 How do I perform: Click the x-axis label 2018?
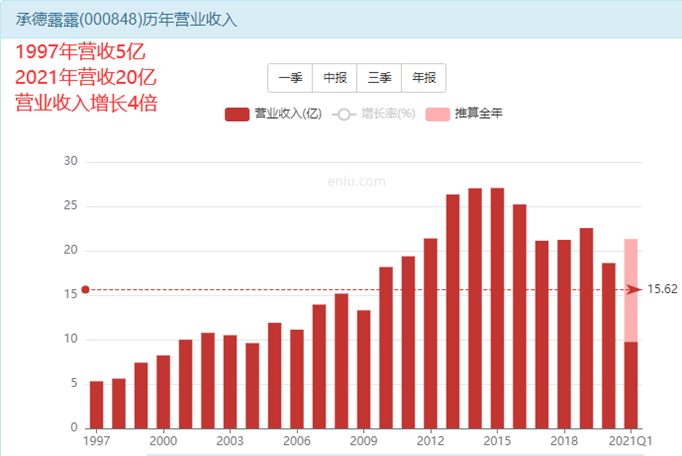(564, 441)
